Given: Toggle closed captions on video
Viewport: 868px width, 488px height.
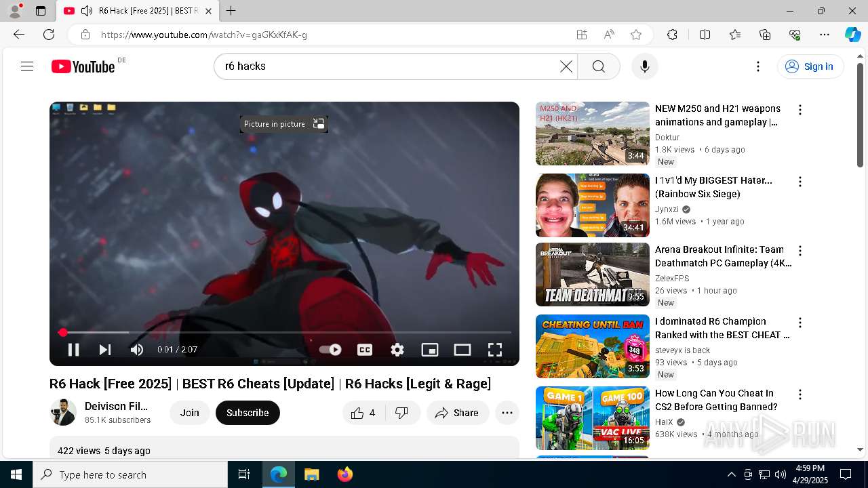Looking at the screenshot, I should [365, 350].
